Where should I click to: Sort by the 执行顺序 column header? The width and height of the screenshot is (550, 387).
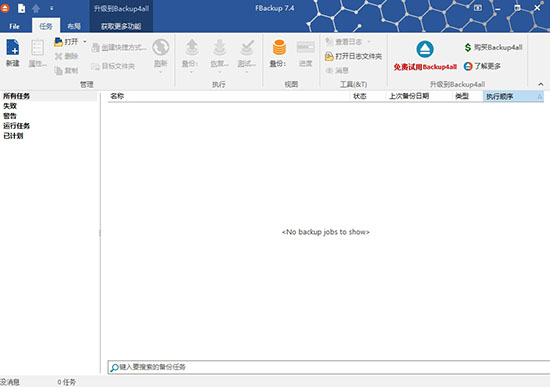tap(514, 96)
